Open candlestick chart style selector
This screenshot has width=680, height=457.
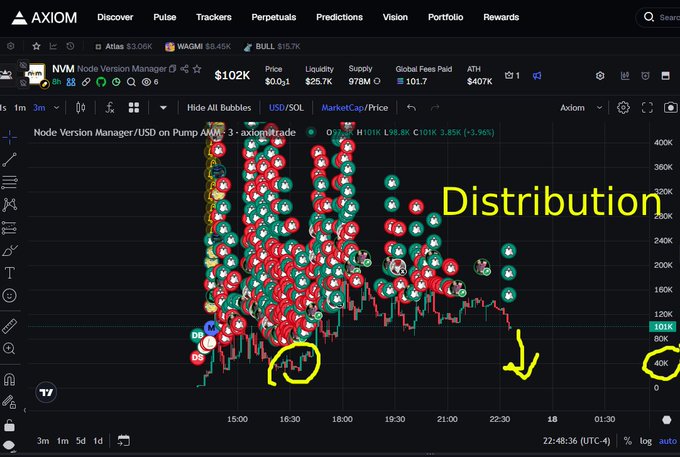click(x=81, y=108)
